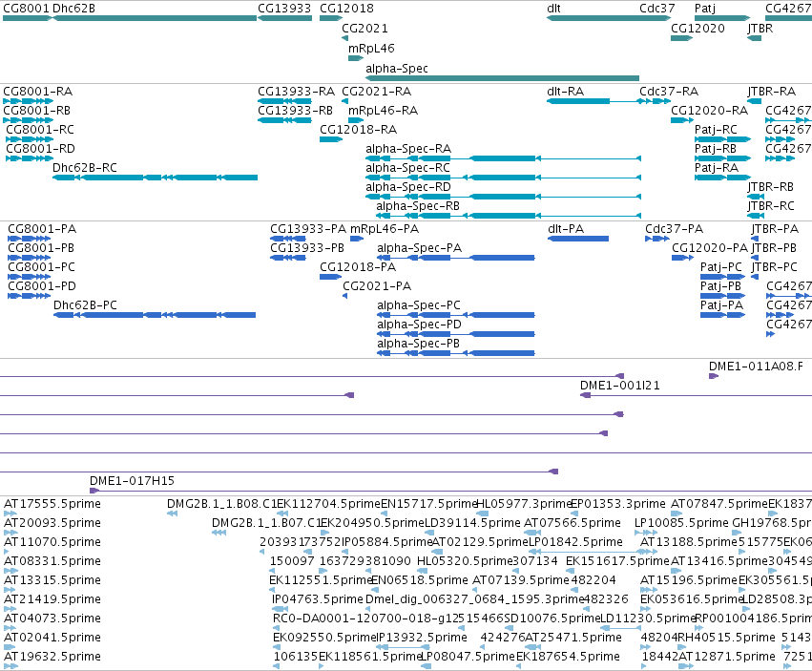812x671 pixels.
Task: Click the CG12020-PA protein label
Action: pos(710,247)
